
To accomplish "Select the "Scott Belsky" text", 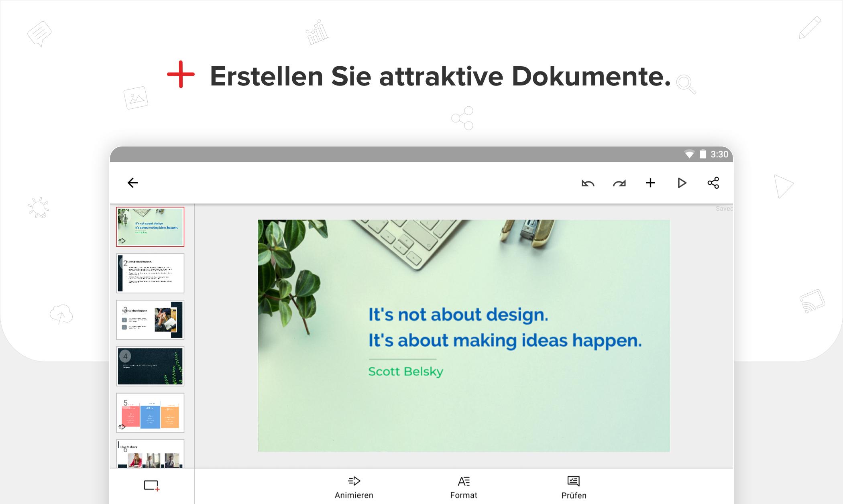I will (406, 372).
